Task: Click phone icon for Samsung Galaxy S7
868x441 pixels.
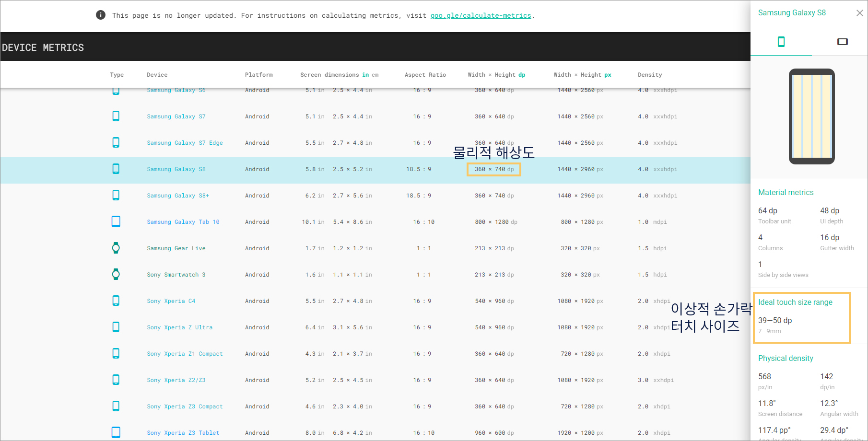Action: [x=116, y=116]
